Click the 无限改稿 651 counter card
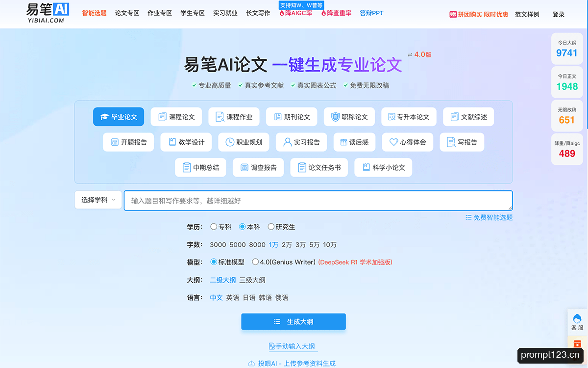Screen dimensions: 588x368 [x=567, y=116]
